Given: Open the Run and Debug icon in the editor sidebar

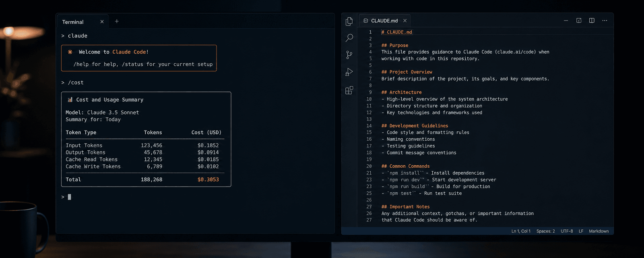Looking at the screenshot, I should click(349, 72).
